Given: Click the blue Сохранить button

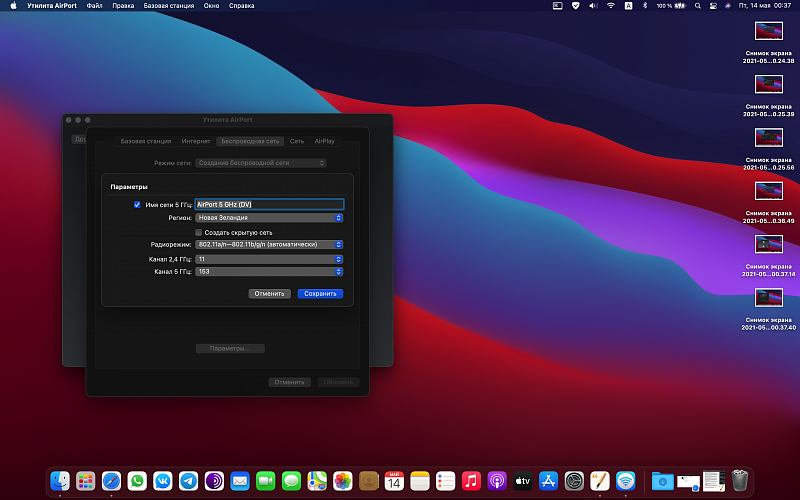Looking at the screenshot, I should pyautogui.click(x=320, y=294).
